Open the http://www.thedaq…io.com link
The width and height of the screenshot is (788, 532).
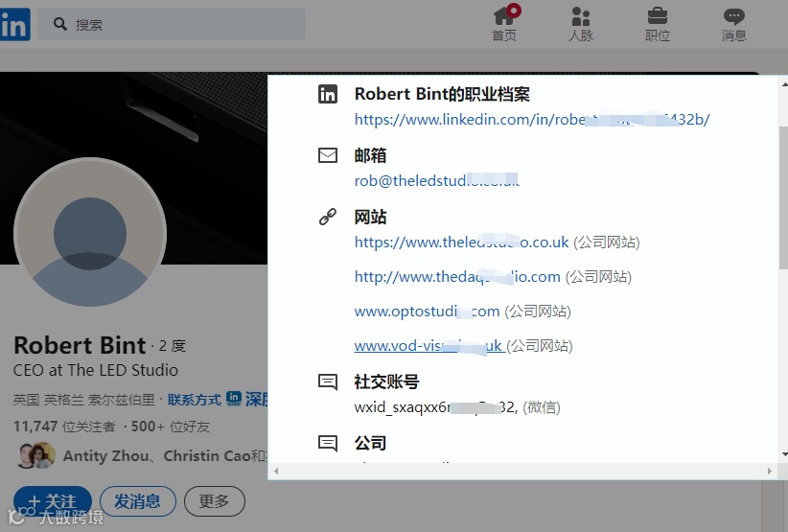coord(457,277)
